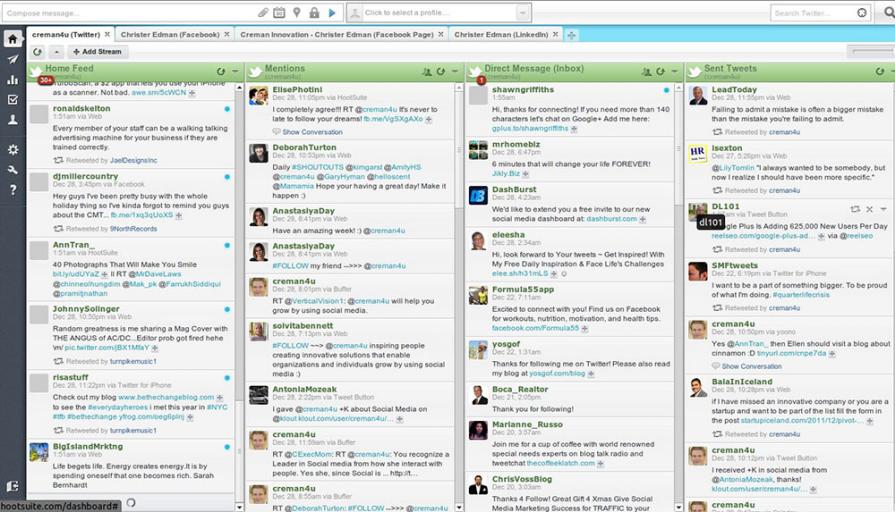Switch to the creman4u (Twitter) tab

pos(66,35)
